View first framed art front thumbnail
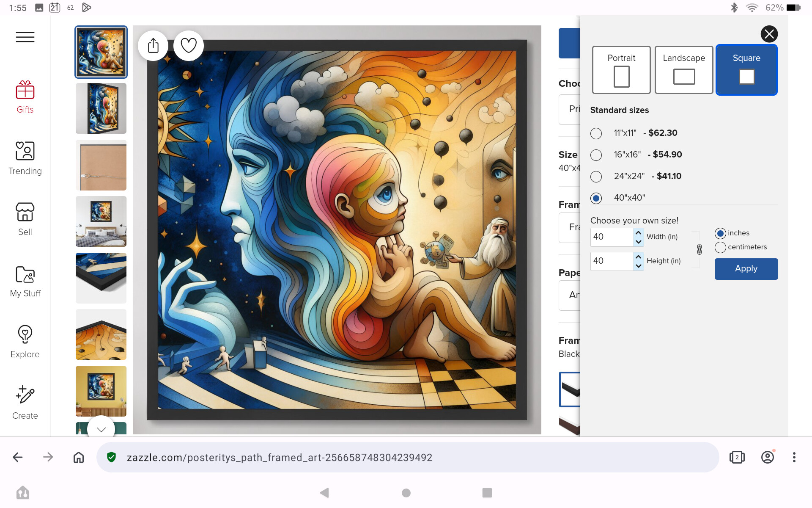The image size is (812, 508). coord(101,52)
